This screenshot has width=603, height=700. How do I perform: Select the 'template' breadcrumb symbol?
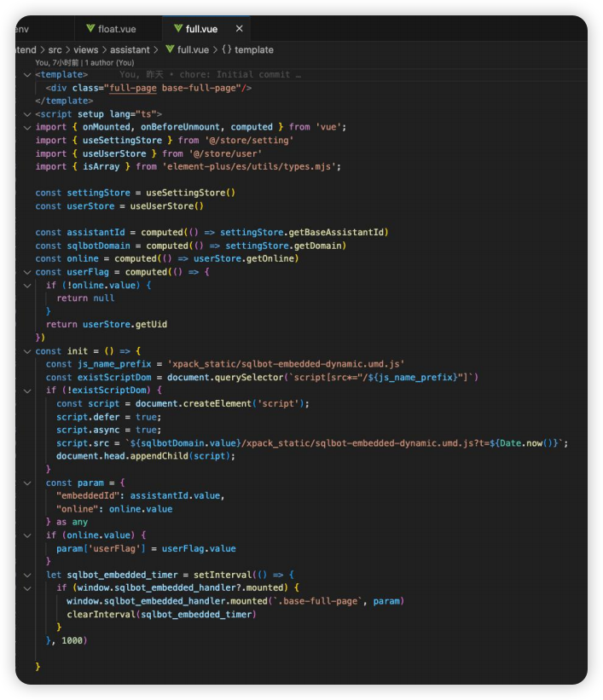click(254, 50)
